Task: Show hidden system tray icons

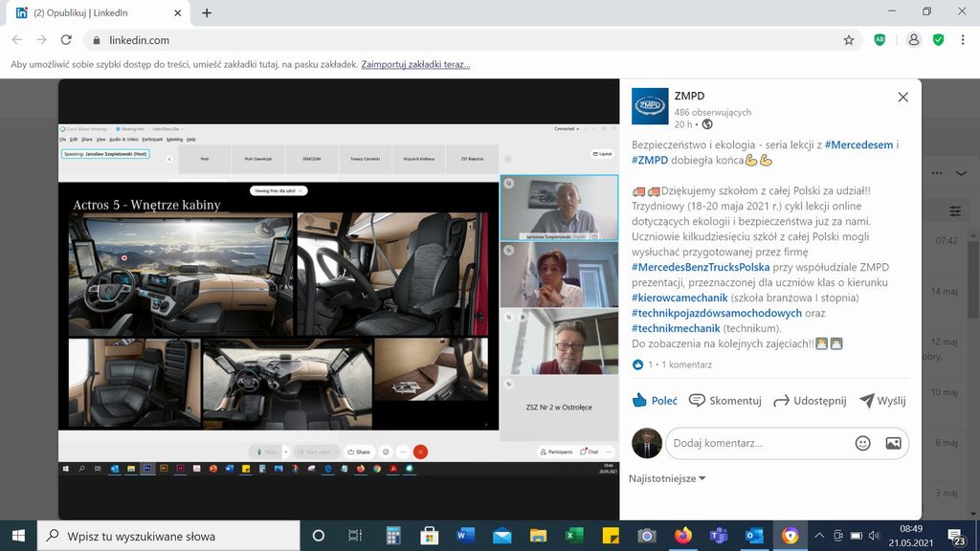Action: pos(820,536)
